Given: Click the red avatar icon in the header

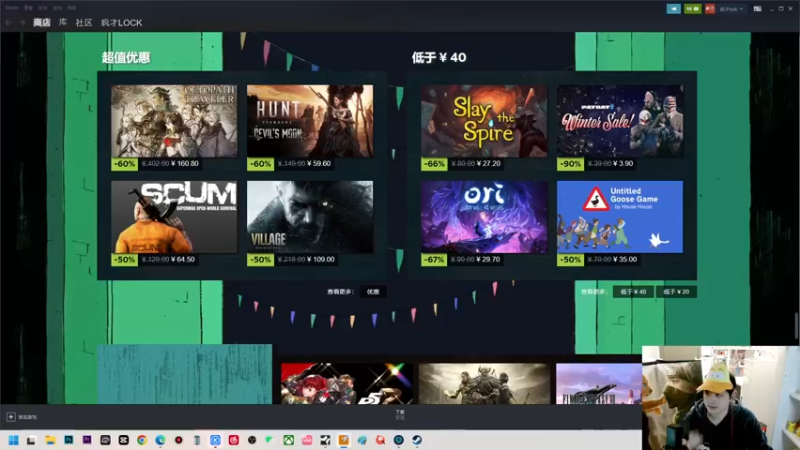Looking at the screenshot, I should coord(710,9).
